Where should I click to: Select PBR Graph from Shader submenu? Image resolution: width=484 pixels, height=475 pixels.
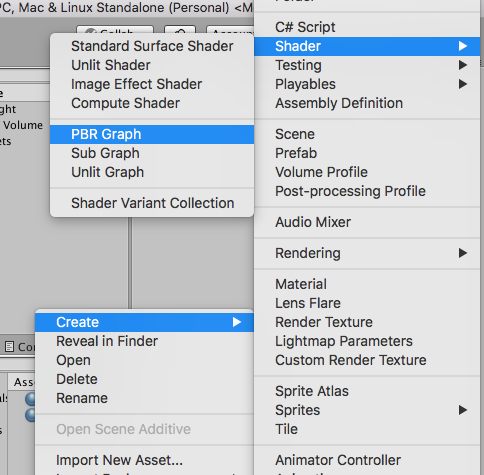pos(152,134)
